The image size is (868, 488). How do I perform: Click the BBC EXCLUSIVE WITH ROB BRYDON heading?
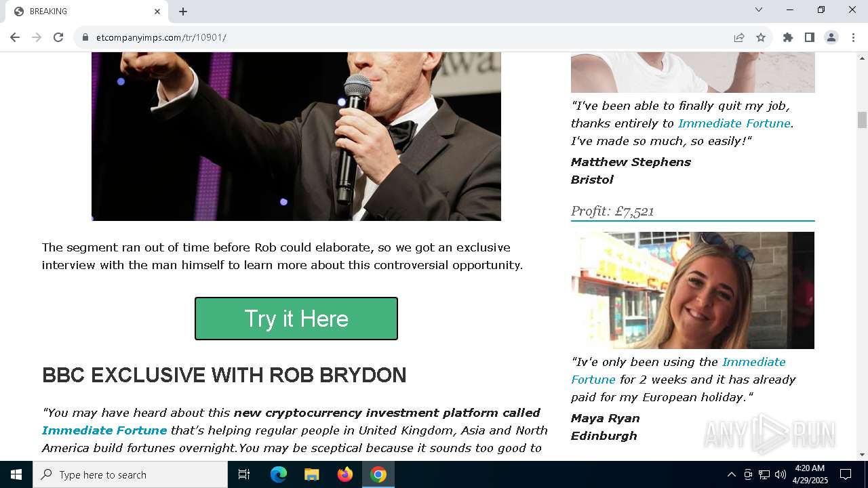click(224, 375)
